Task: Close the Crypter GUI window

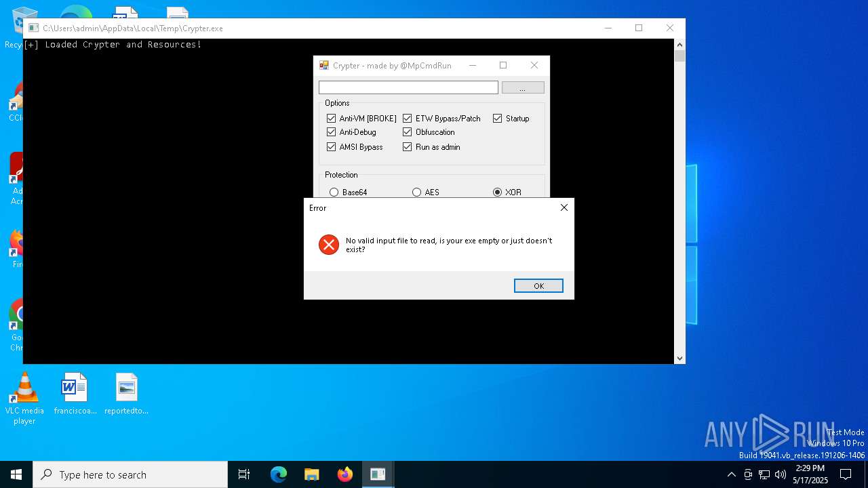Action: [534, 66]
